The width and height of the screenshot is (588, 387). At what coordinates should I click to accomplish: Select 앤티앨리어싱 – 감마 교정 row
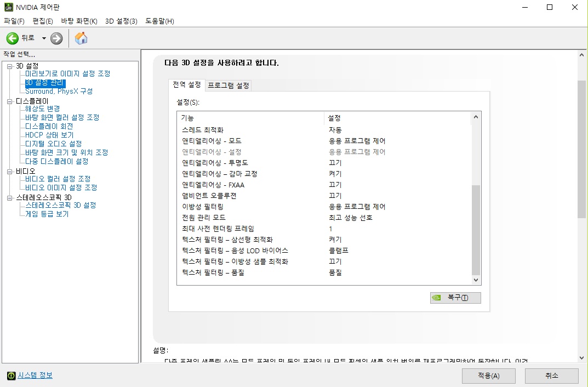point(324,174)
